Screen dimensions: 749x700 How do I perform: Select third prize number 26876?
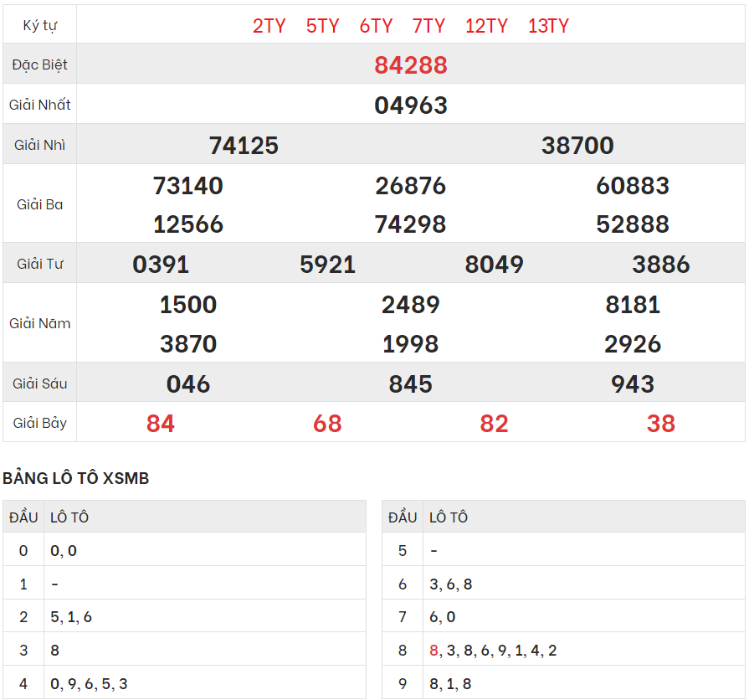pyautogui.click(x=410, y=186)
